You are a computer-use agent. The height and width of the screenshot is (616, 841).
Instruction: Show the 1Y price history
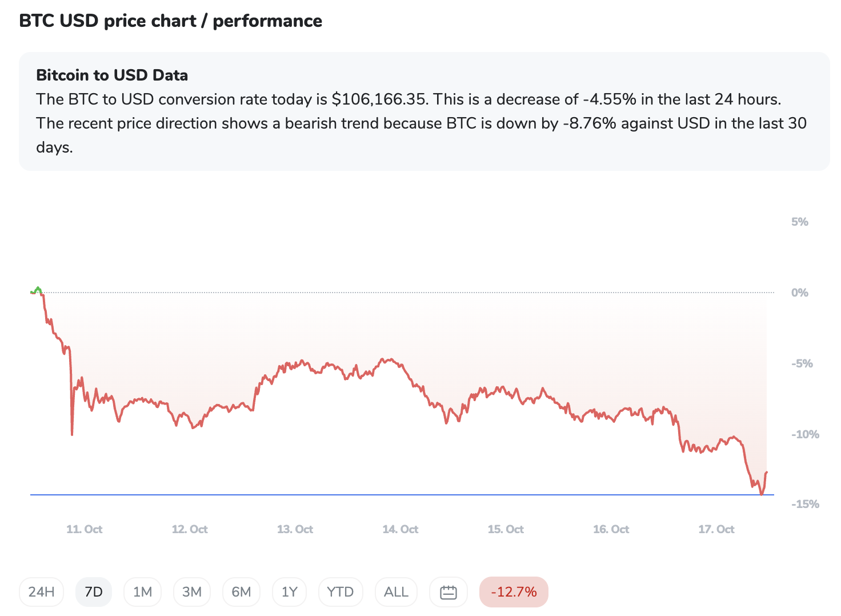290,592
